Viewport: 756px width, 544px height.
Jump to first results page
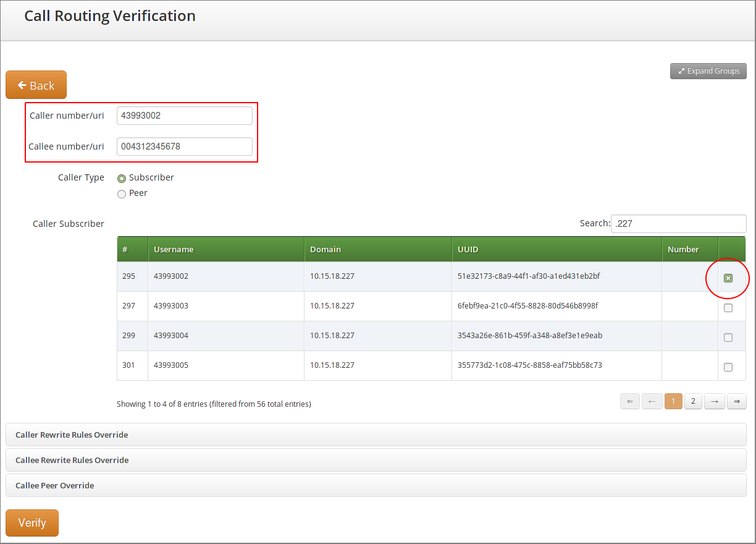coord(629,401)
